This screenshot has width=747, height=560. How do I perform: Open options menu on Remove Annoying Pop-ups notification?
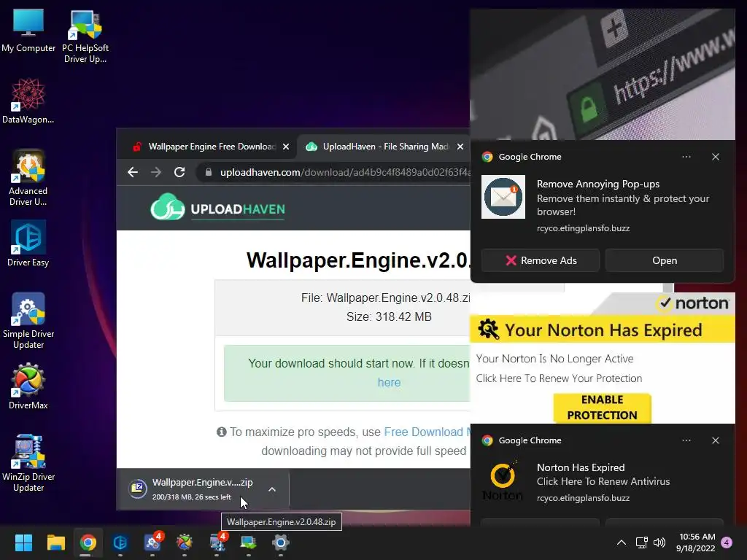click(x=686, y=157)
